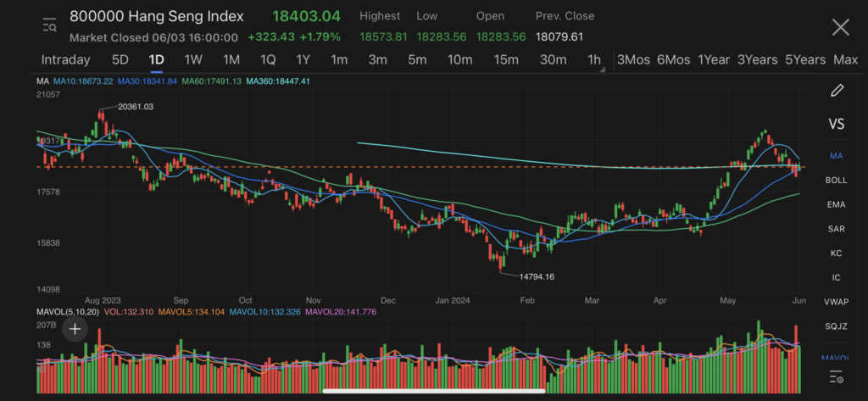Viewport: 868px width, 401px height.
Task: Select the 1m minute interval
Action: tap(339, 60)
